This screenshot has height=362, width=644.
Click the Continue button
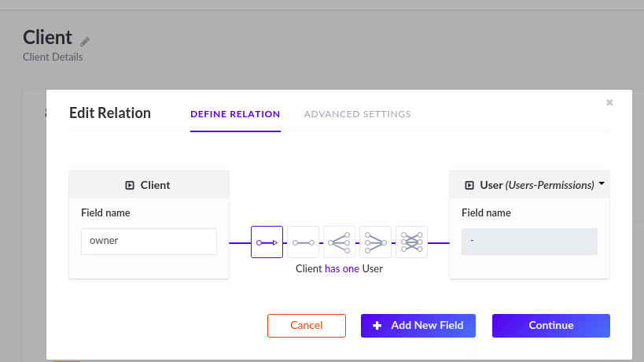tap(550, 326)
